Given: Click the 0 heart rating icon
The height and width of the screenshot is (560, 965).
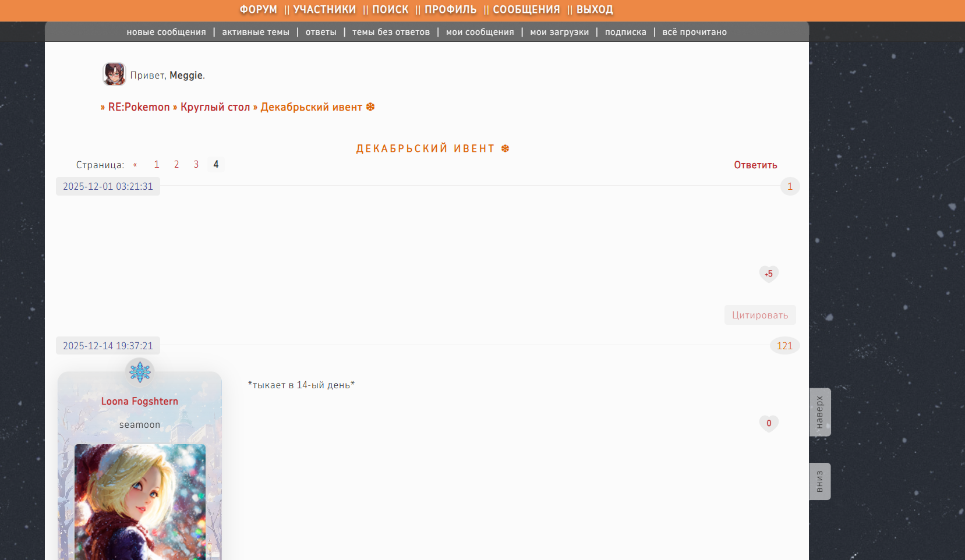Looking at the screenshot, I should [x=769, y=423].
